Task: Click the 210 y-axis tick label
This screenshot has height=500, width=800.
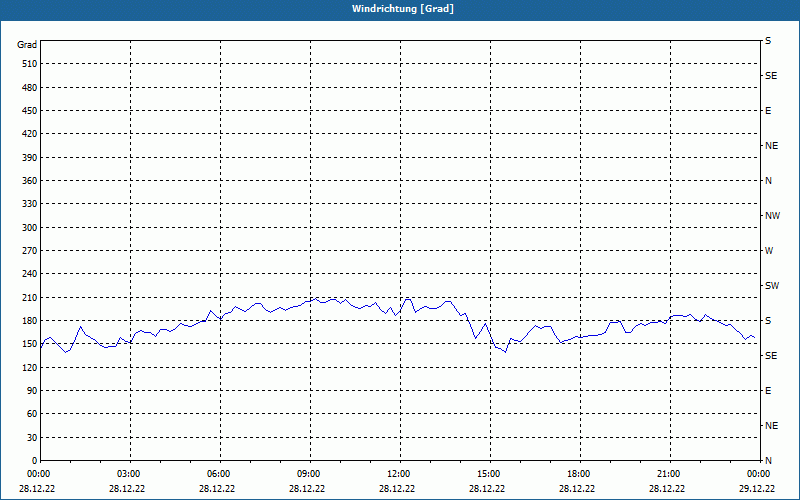Action: pyautogui.click(x=30, y=297)
